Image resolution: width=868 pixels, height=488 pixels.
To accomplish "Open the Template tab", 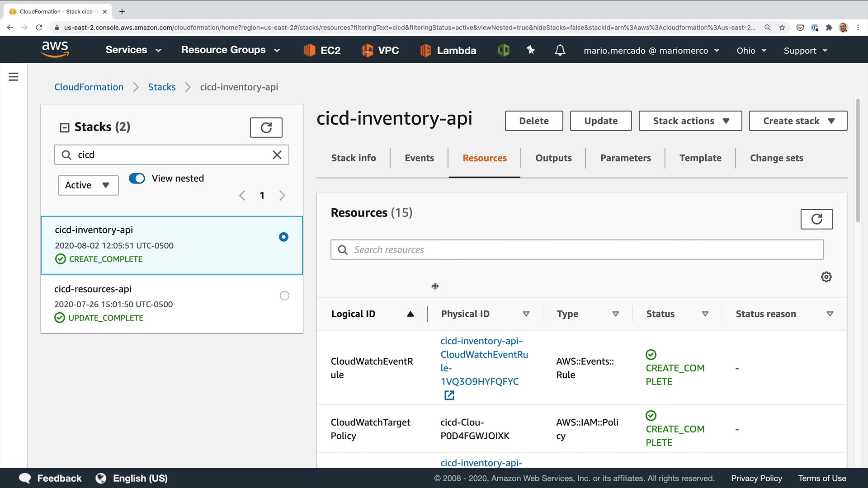I will point(700,158).
